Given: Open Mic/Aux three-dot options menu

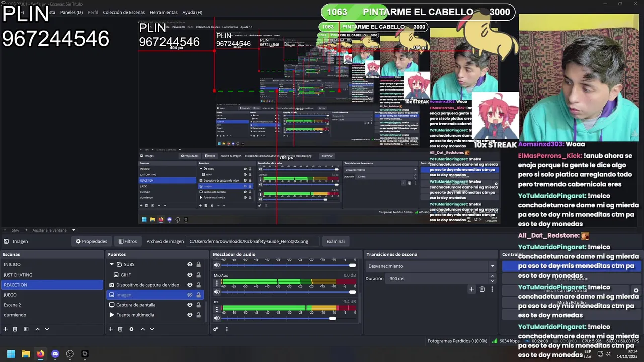Looking at the screenshot, I should click(x=217, y=283).
